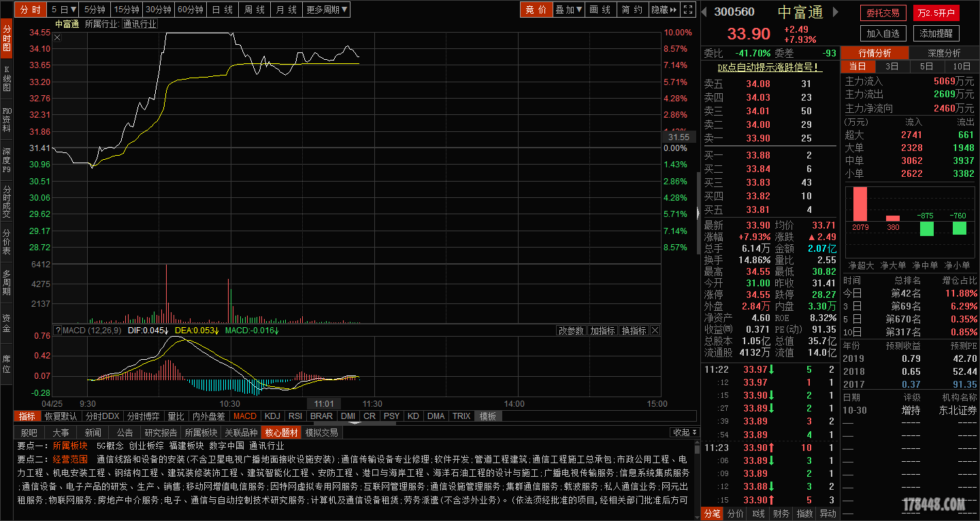
Task: Switch to RSI indicator tab
Action: click(295, 416)
